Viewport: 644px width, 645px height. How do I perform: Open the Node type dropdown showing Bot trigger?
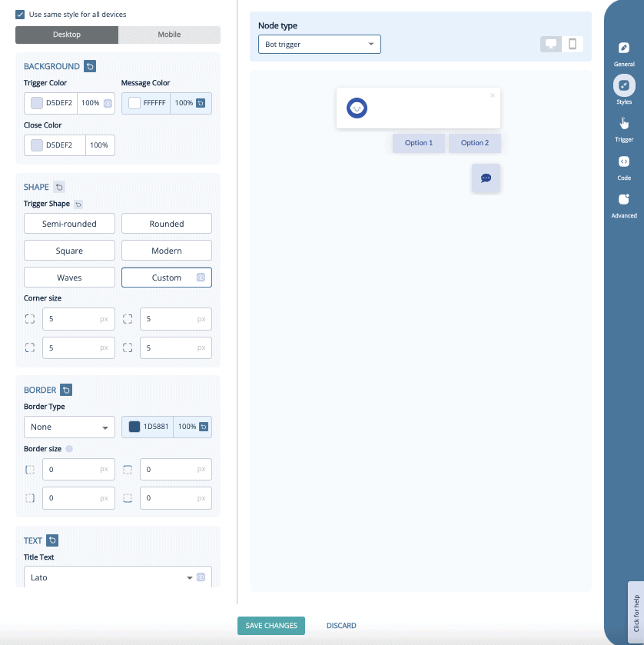[x=319, y=44]
